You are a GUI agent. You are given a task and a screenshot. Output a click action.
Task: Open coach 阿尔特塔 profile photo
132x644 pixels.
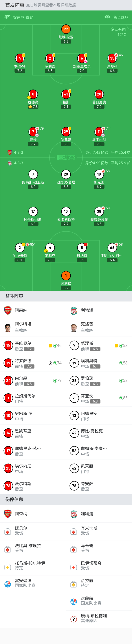(8, 328)
